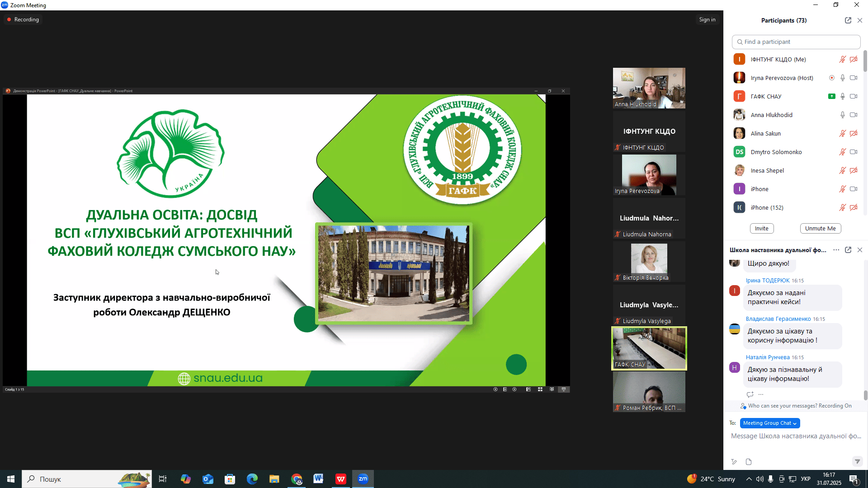Viewport: 868px width, 488px height.
Task: Close the chat panel
Action: click(x=860, y=250)
